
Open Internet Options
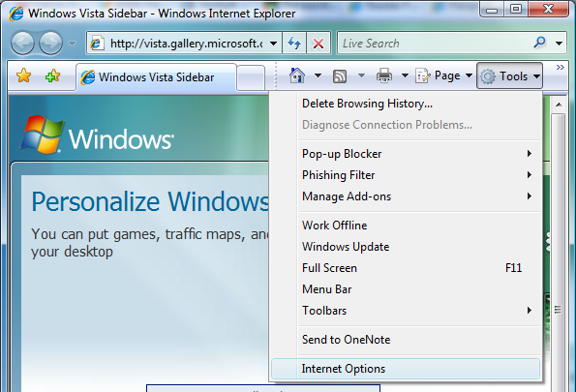(x=406, y=369)
